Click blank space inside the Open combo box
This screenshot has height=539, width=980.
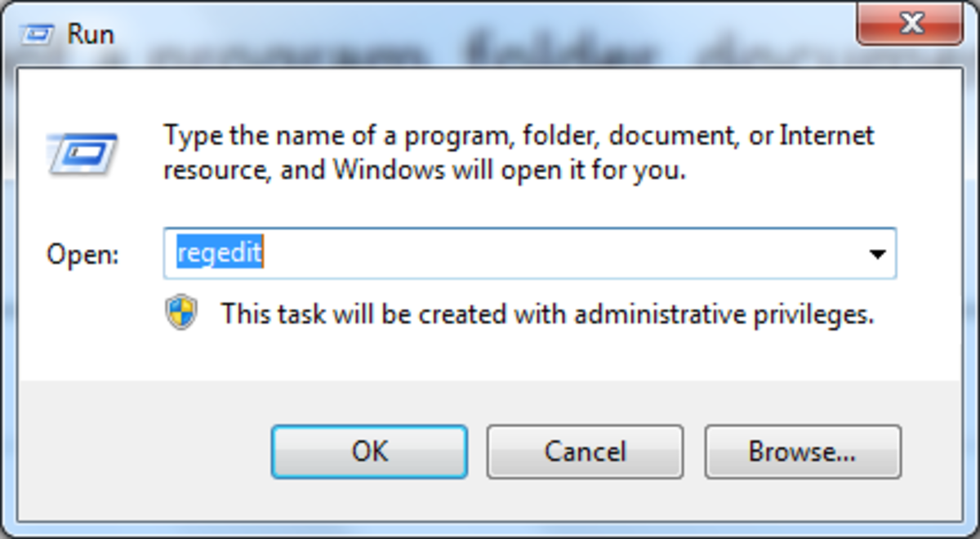point(555,254)
